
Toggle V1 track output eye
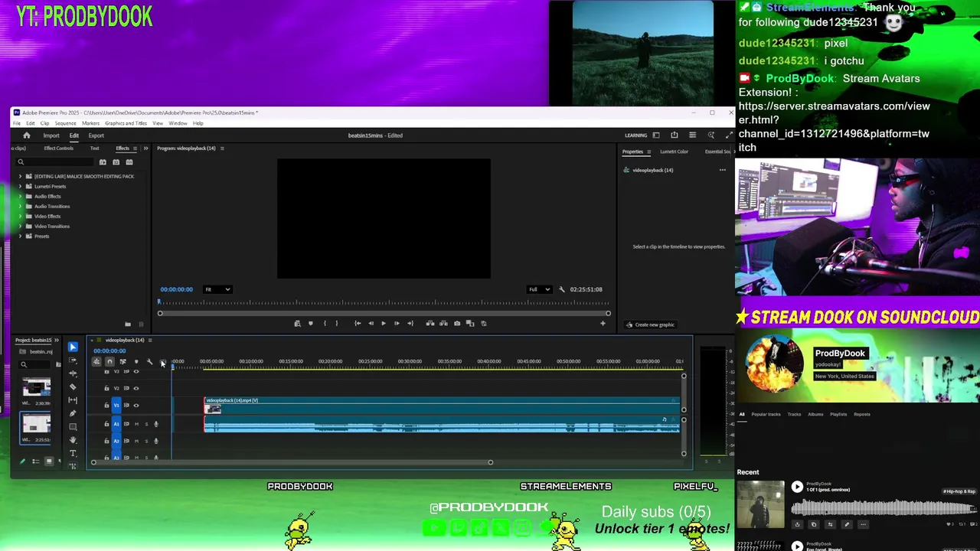click(136, 406)
